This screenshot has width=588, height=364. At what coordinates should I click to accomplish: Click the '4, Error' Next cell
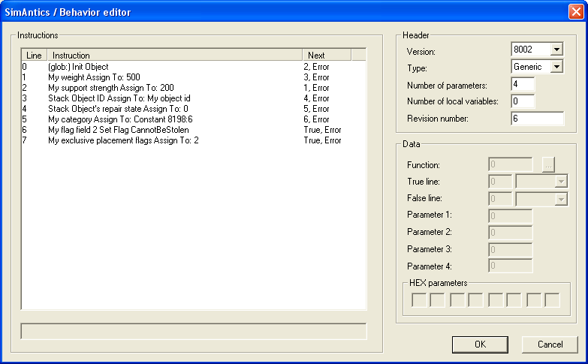tap(316, 98)
